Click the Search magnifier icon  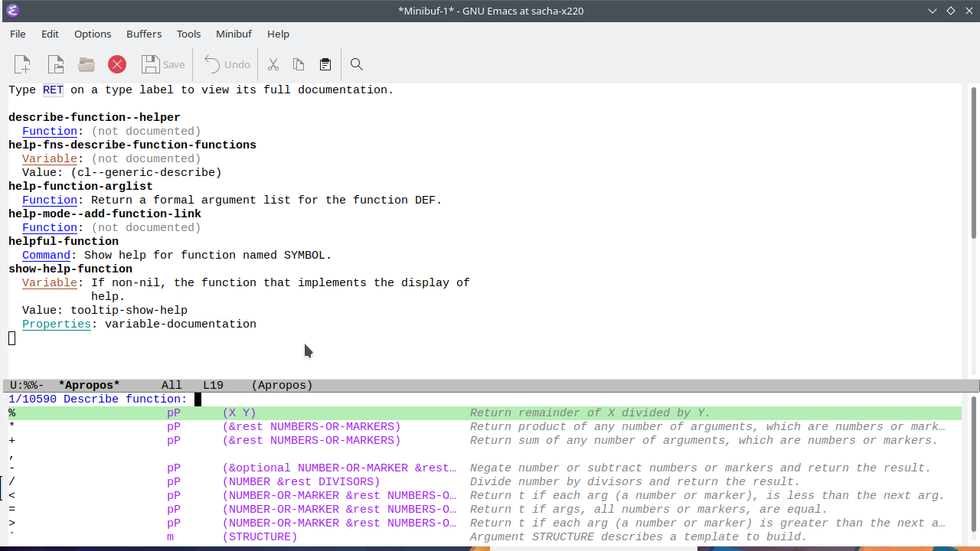pos(356,64)
